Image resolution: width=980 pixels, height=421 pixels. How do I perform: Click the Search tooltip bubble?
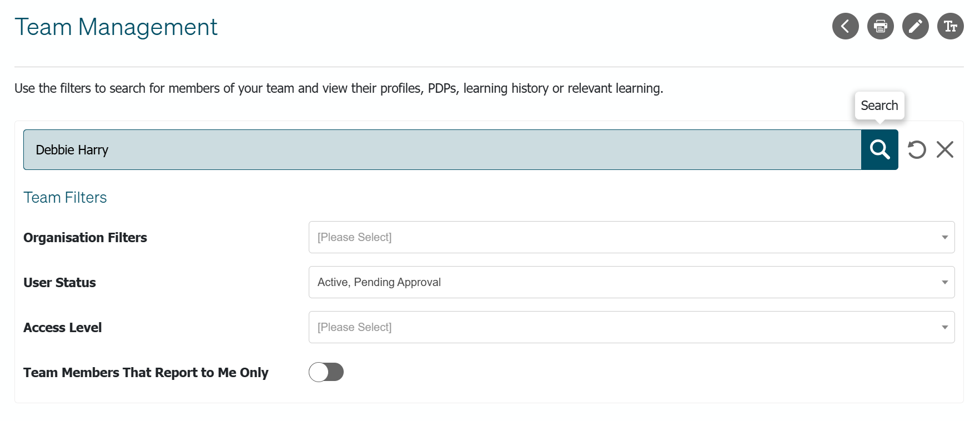pyautogui.click(x=879, y=106)
